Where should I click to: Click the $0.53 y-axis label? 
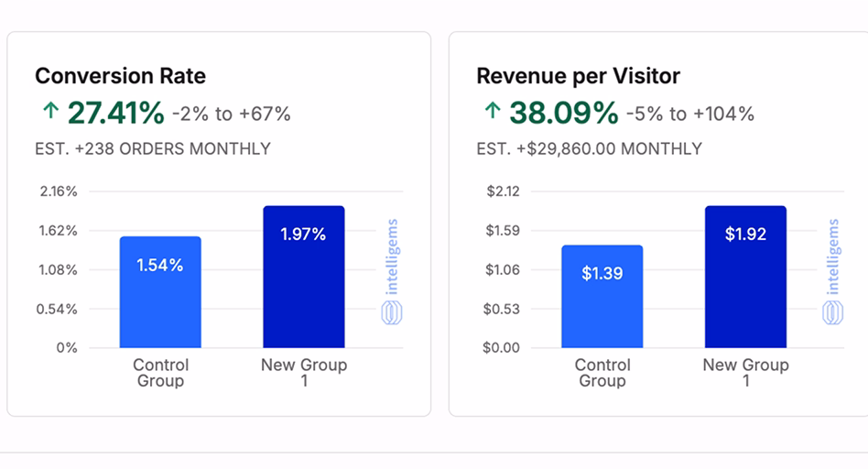pos(502,309)
